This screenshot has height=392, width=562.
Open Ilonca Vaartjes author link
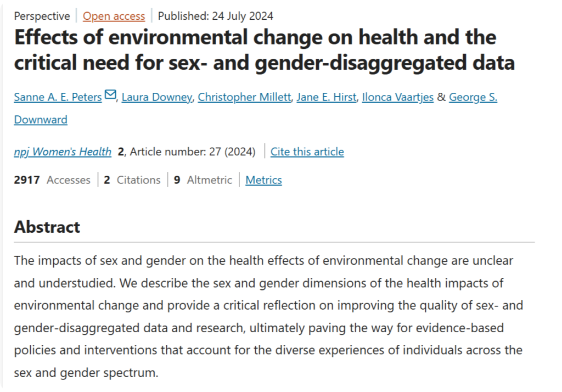(397, 97)
